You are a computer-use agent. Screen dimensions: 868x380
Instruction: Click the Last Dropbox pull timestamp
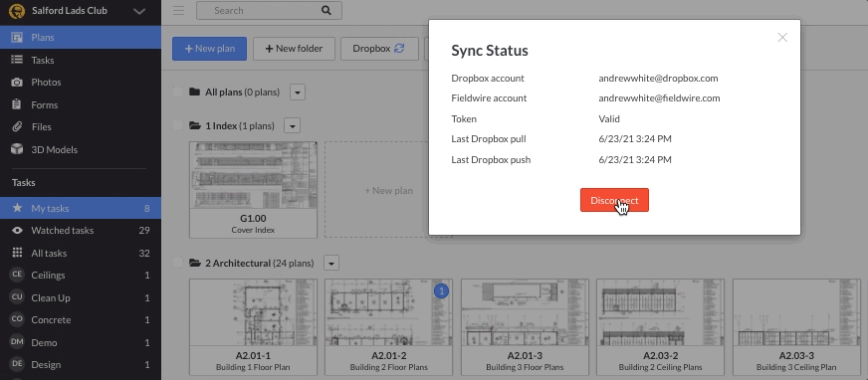click(x=635, y=139)
